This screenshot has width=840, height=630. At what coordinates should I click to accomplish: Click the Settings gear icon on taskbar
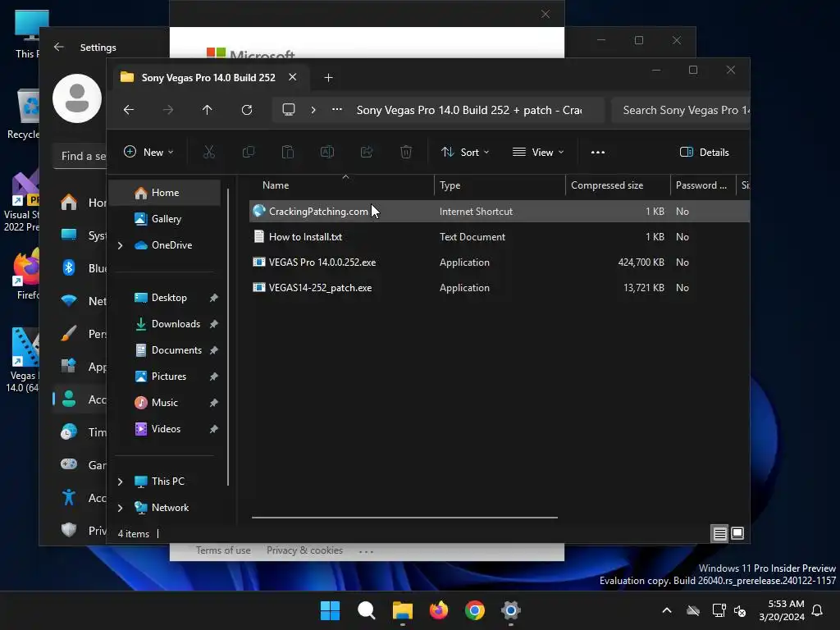(510, 610)
